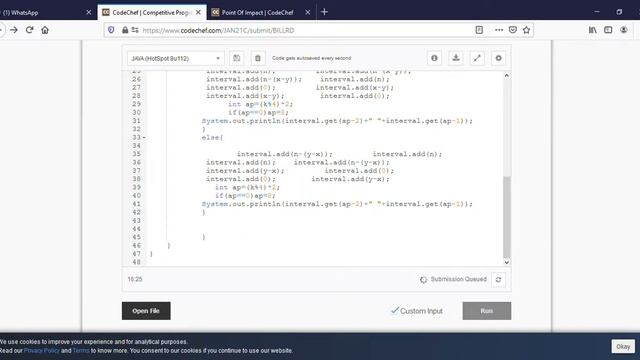Open the Terms link
Image resolution: width=640 pixels, height=360 pixels.
point(81,351)
